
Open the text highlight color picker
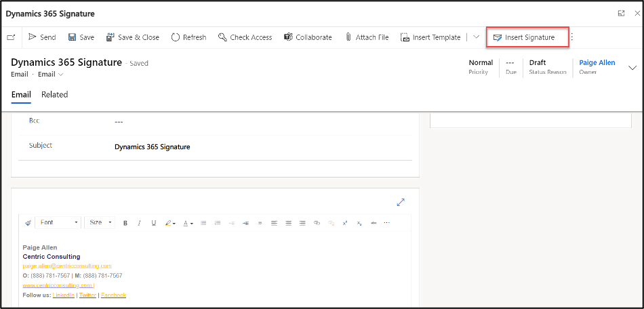coord(170,223)
